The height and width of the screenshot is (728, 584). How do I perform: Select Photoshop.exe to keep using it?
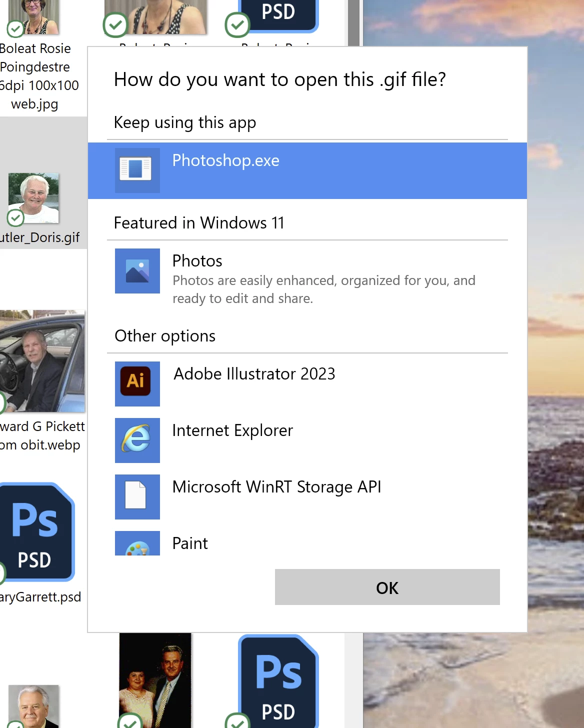pos(307,170)
